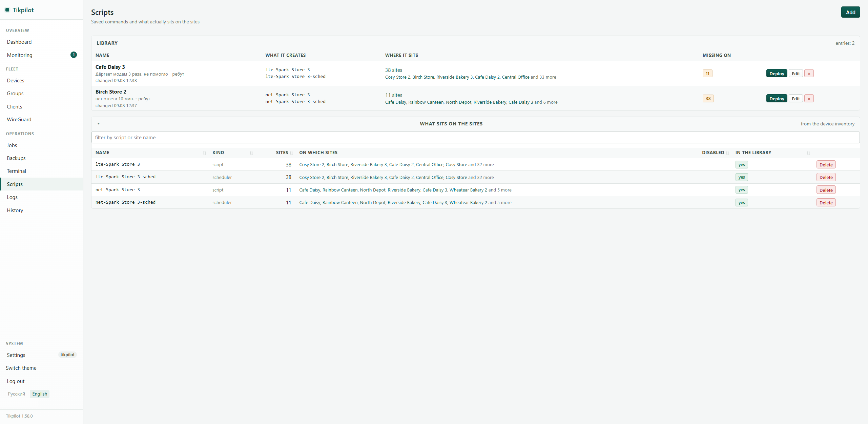Sort table by the DISABLED column sort icon
The image size is (868, 424).
pos(727,153)
